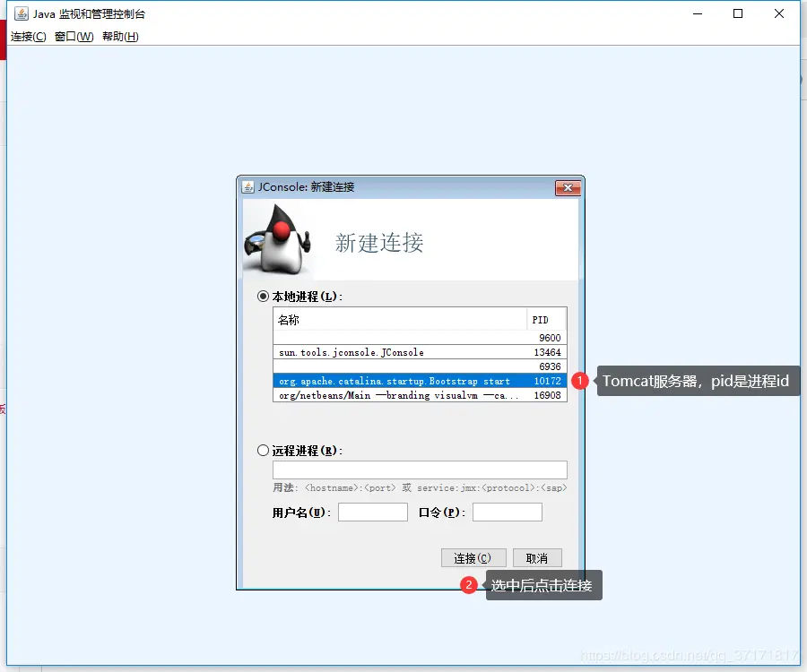
Task: Close the JConsole 新建连接 dialog
Action: point(568,187)
